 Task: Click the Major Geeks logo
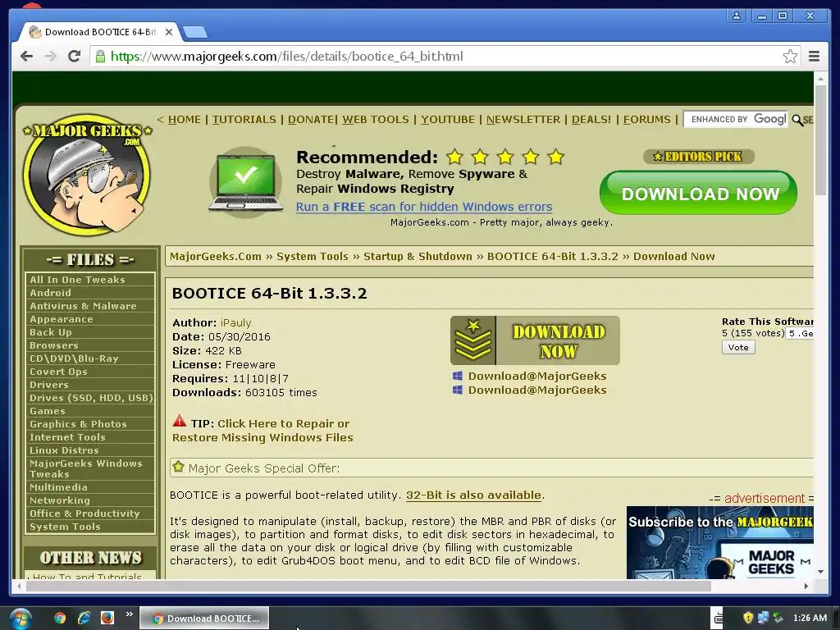coord(87,174)
